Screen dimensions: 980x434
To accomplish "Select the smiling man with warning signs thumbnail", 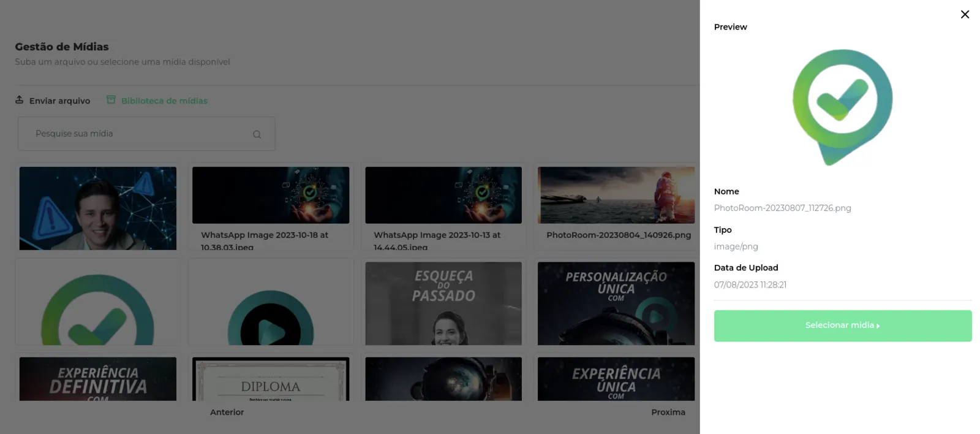I will [98, 208].
